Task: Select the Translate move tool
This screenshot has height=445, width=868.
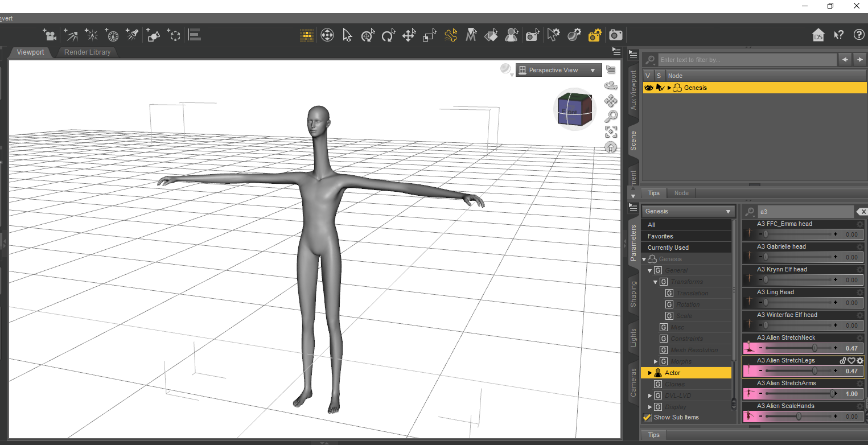Action: coord(409,36)
